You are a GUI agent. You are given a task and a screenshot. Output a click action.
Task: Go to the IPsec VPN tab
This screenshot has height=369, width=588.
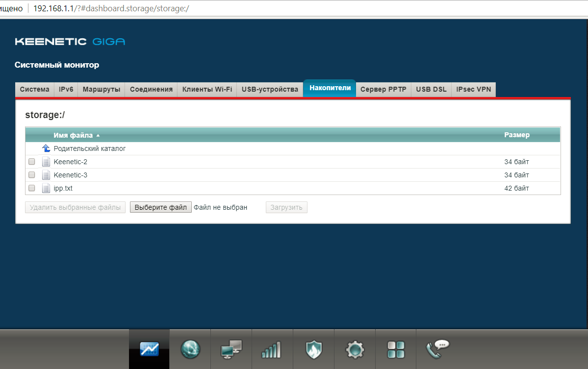pyautogui.click(x=473, y=90)
